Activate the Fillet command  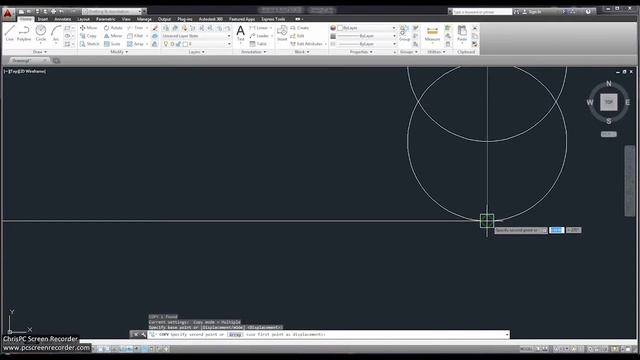136,36
